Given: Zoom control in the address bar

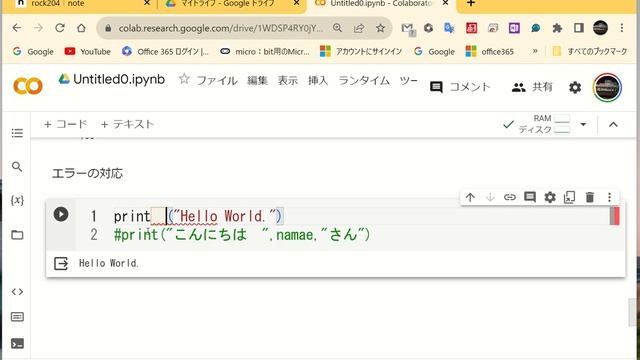Looking at the screenshot, I should tap(338, 28).
